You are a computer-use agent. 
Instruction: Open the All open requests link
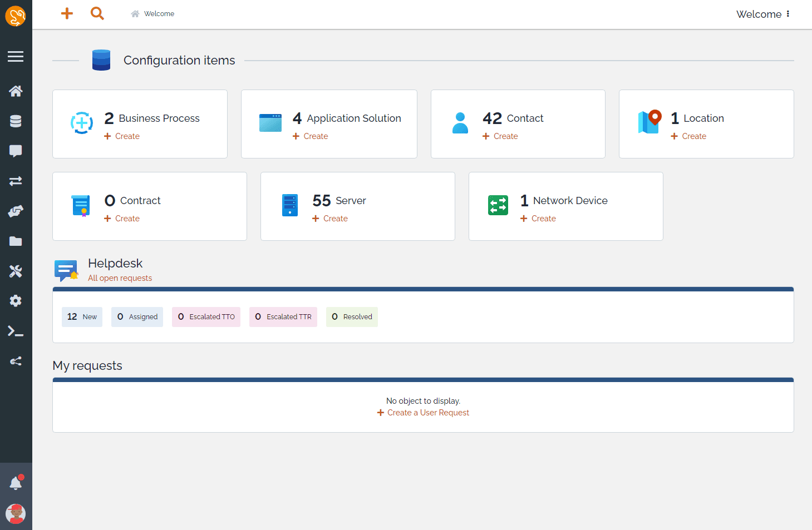pos(120,278)
